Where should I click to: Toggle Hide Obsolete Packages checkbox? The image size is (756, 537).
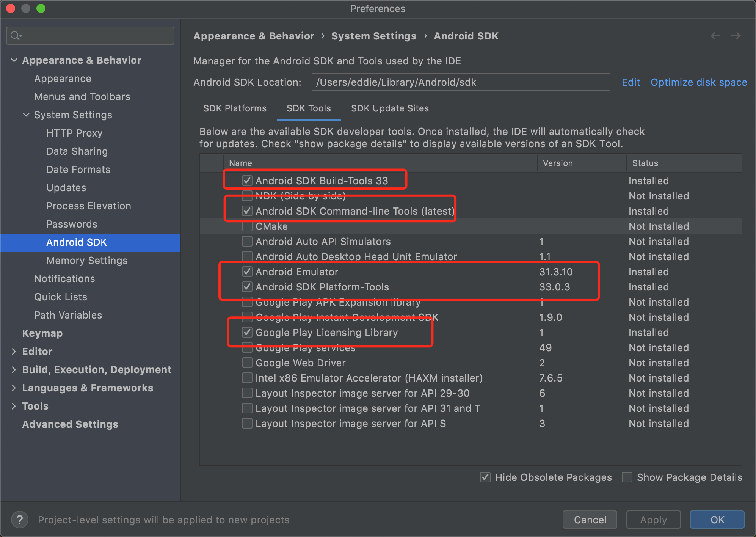(x=485, y=477)
